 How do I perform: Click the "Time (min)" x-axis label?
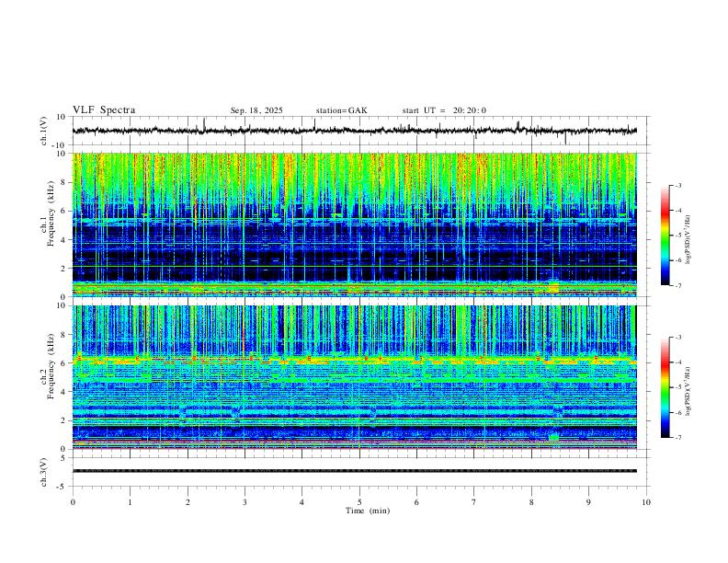pyautogui.click(x=368, y=511)
